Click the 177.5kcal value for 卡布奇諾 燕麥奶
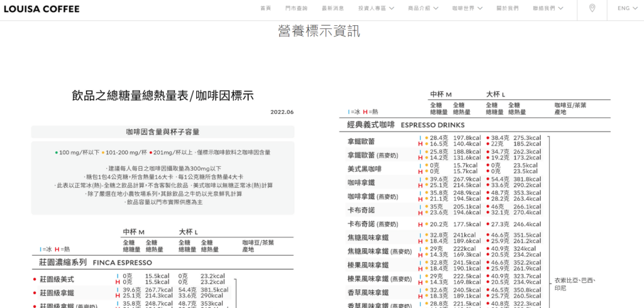644x308 pixels. 467,224
